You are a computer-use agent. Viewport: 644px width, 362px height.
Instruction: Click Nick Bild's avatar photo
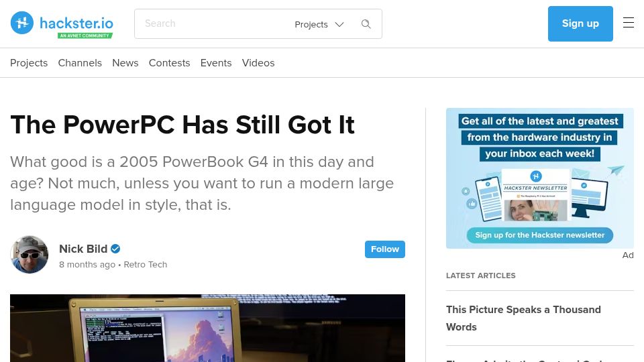point(29,255)
